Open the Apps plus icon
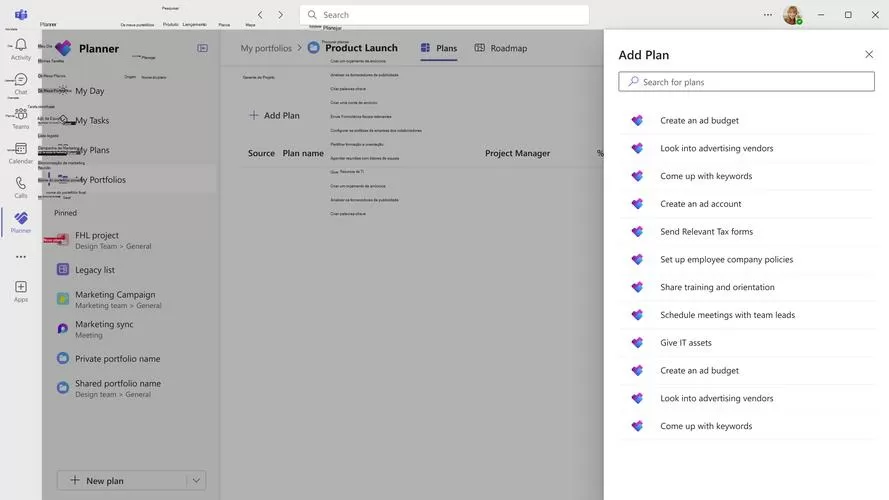889x500 pixels. [21, 287]
